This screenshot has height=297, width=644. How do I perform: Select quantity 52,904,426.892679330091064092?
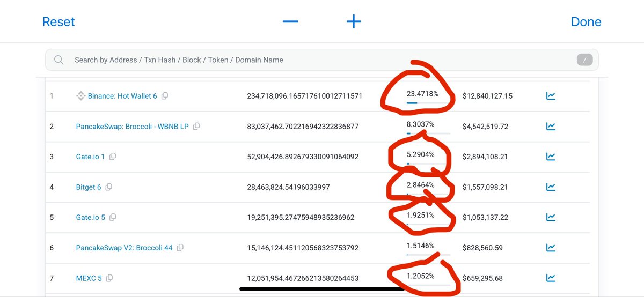[303, 157]
